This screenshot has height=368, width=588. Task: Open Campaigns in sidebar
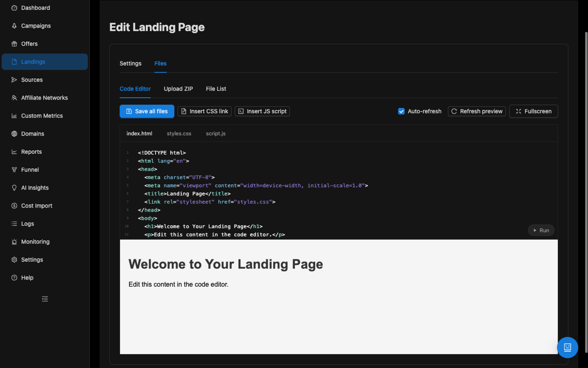[x=45, y=26]
